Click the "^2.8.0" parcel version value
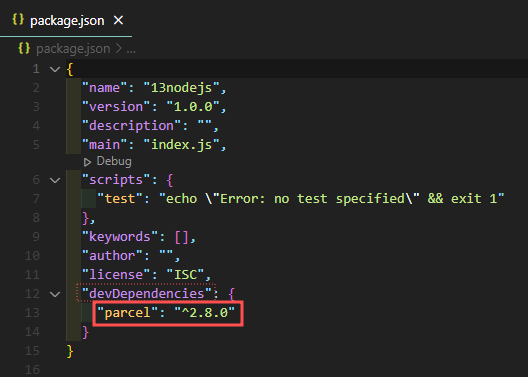Image resolution: width=528 pixels, height=377 pixels. 204,313
